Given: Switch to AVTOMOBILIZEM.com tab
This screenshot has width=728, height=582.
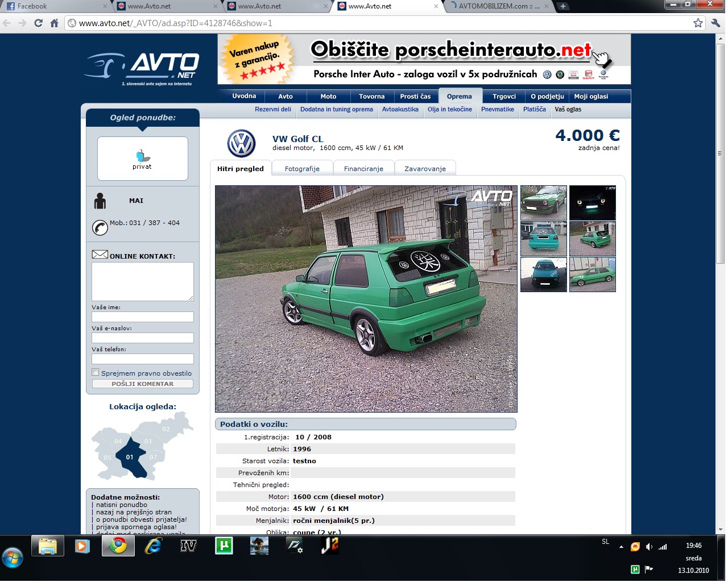Looking at the screenshot, I should (x=499, y=6).
